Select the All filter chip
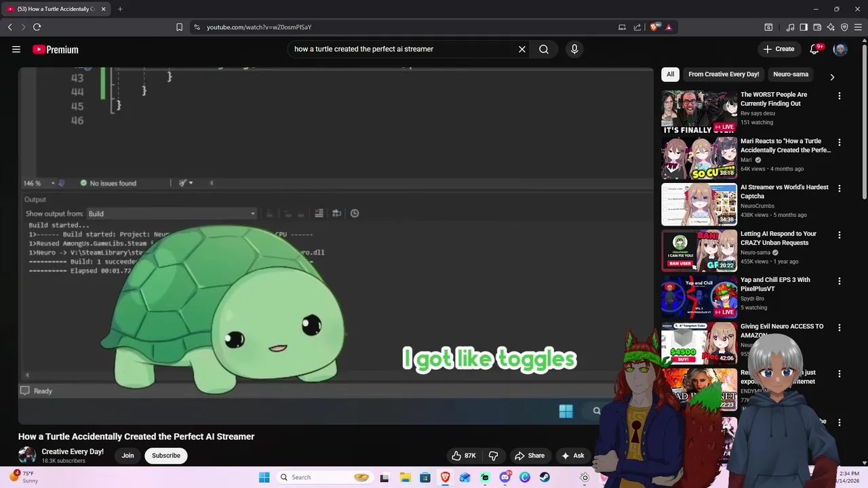868x488 pixels. coord(670,75)
